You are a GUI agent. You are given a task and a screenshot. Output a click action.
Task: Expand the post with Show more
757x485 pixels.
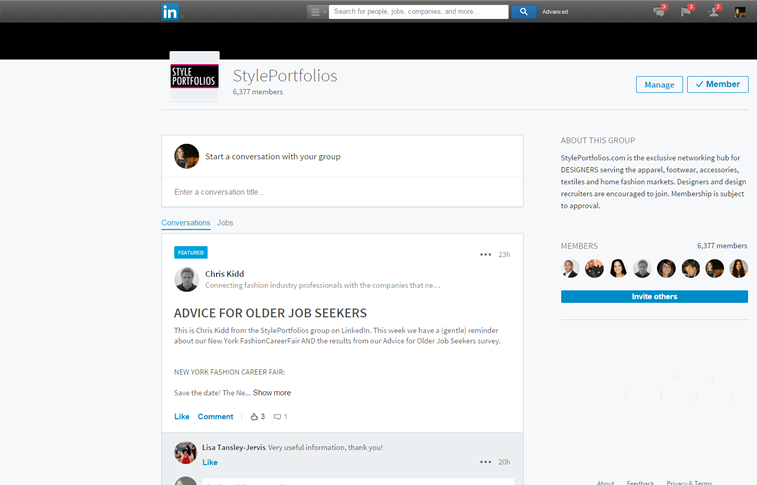tap(272, 393)
